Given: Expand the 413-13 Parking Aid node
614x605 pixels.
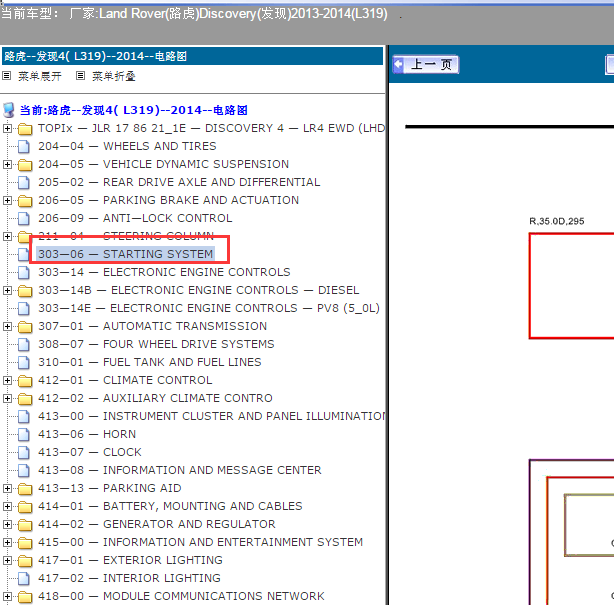Looking at the screenshot, I should point(7,489).
